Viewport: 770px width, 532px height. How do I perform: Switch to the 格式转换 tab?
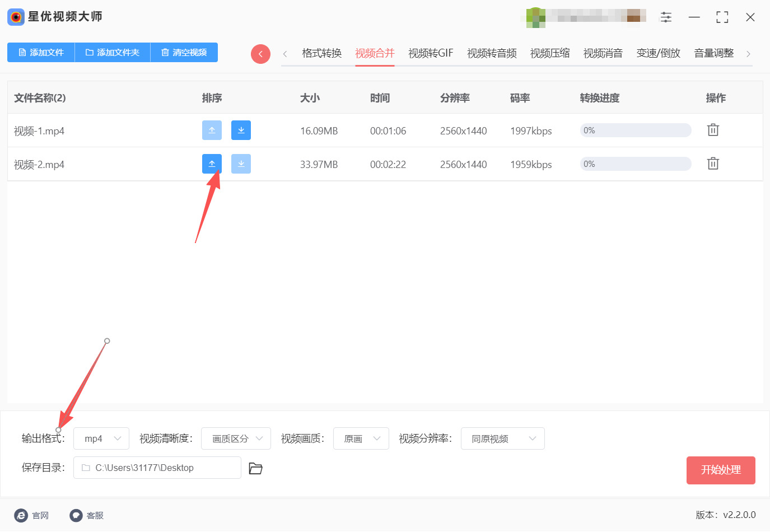pyautogui.click(x=322, y=53)
